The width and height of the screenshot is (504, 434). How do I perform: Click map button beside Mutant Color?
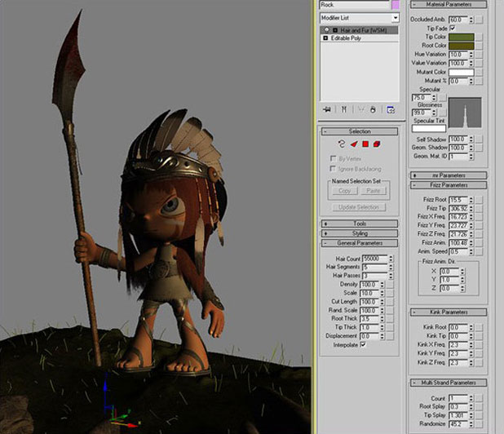click(479, 73)
